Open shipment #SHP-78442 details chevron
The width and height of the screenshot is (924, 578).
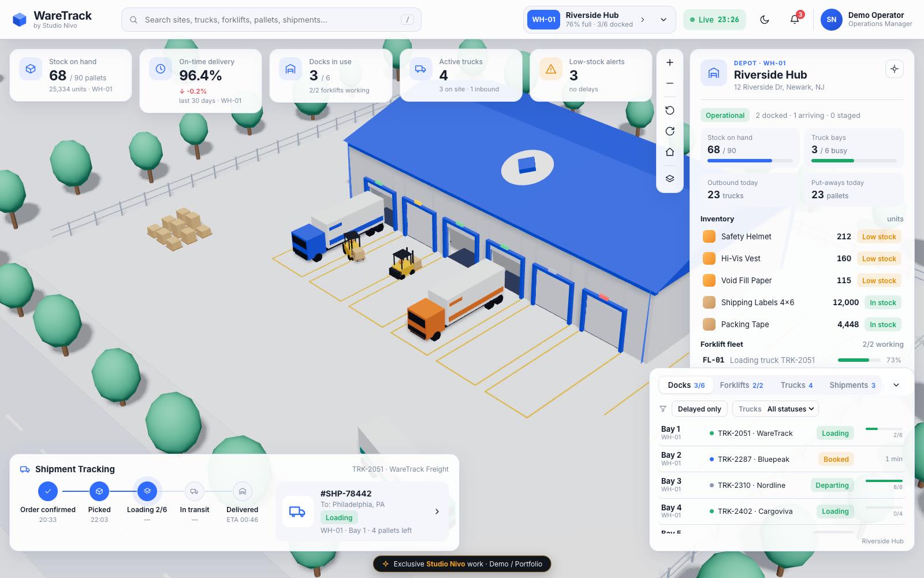click(437, 512)
